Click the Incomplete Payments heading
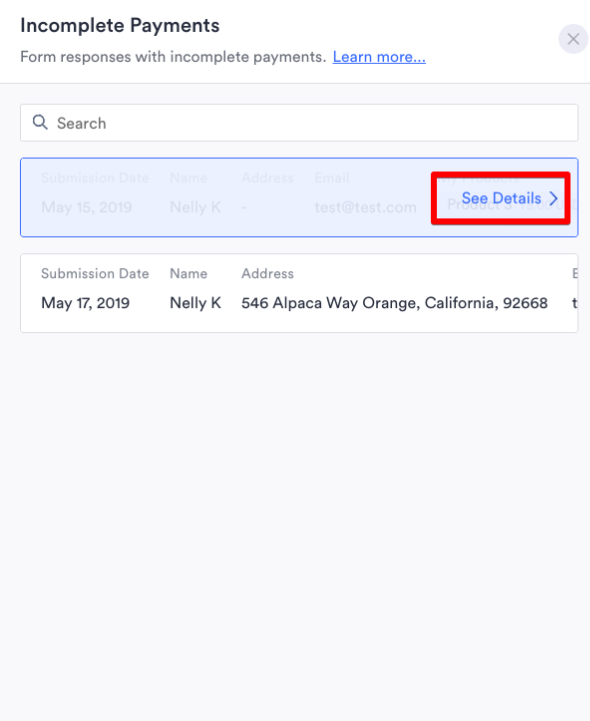590x721 pixels. pyautogui.click(x=120, y=25)
